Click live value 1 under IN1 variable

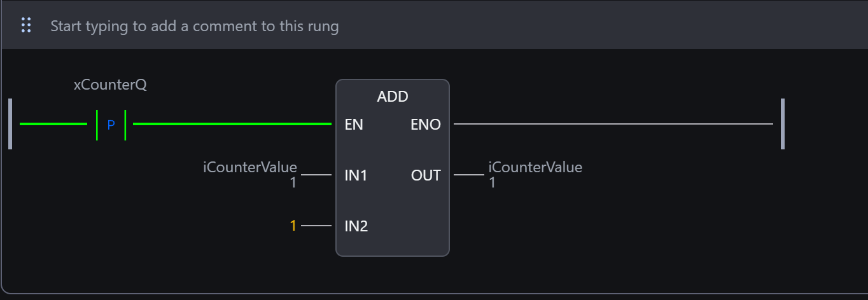(293, 182)
